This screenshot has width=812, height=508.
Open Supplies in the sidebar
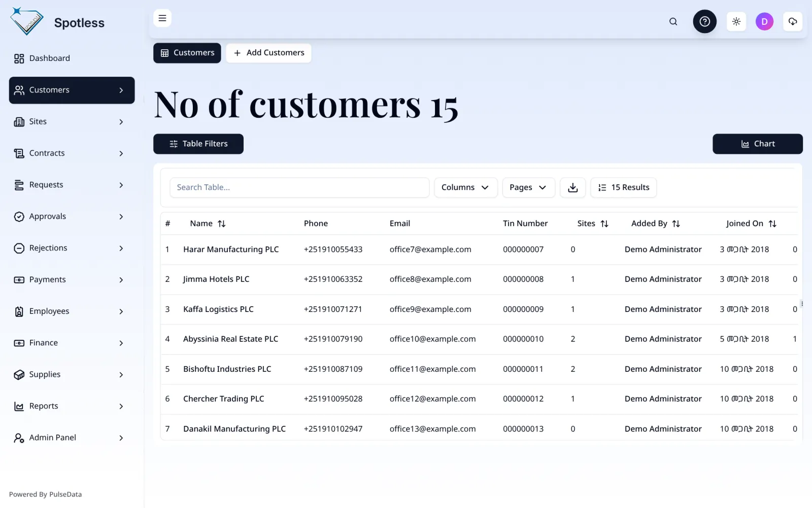[x=72, y=375]
